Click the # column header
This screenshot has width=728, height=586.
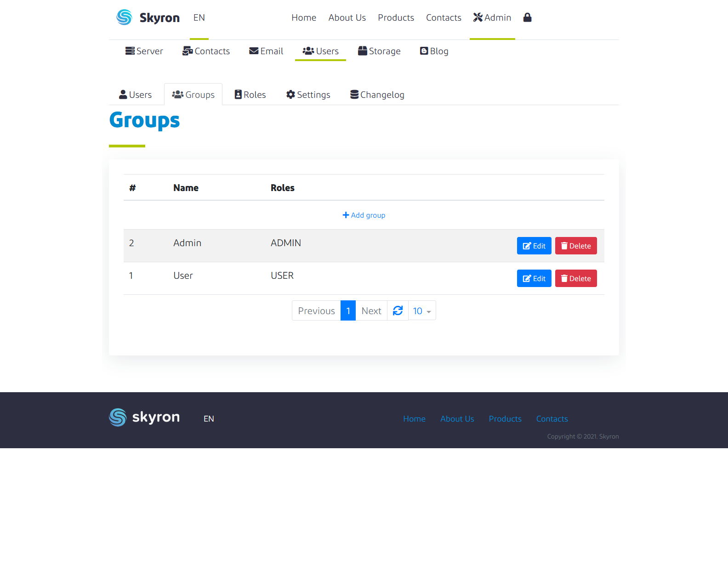click(132, 188)
